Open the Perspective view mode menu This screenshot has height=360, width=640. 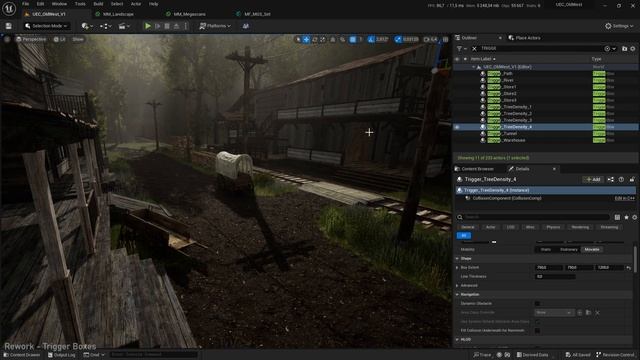31,39
